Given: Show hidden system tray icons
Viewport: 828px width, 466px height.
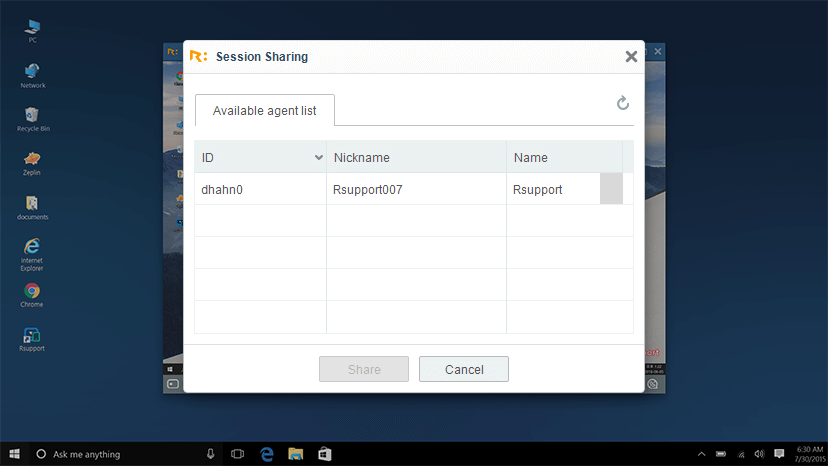Looking at the screenshot, I should tap(701, 454).
